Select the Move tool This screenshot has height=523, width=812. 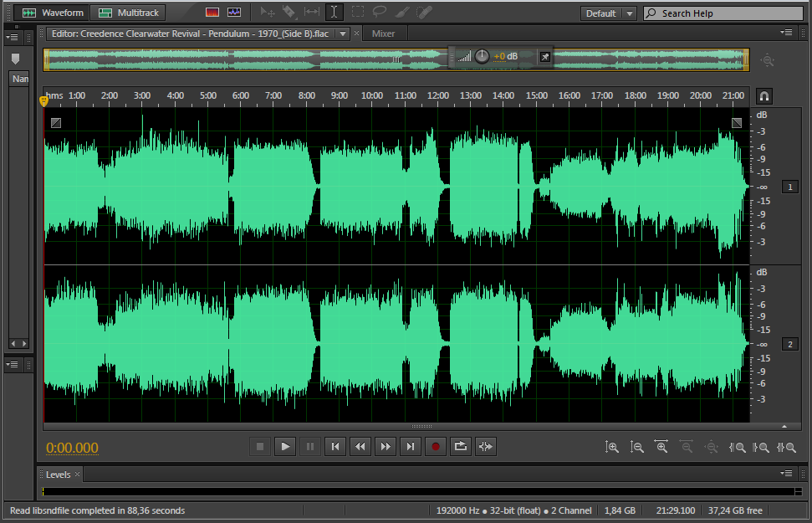[x=268, y=12]
